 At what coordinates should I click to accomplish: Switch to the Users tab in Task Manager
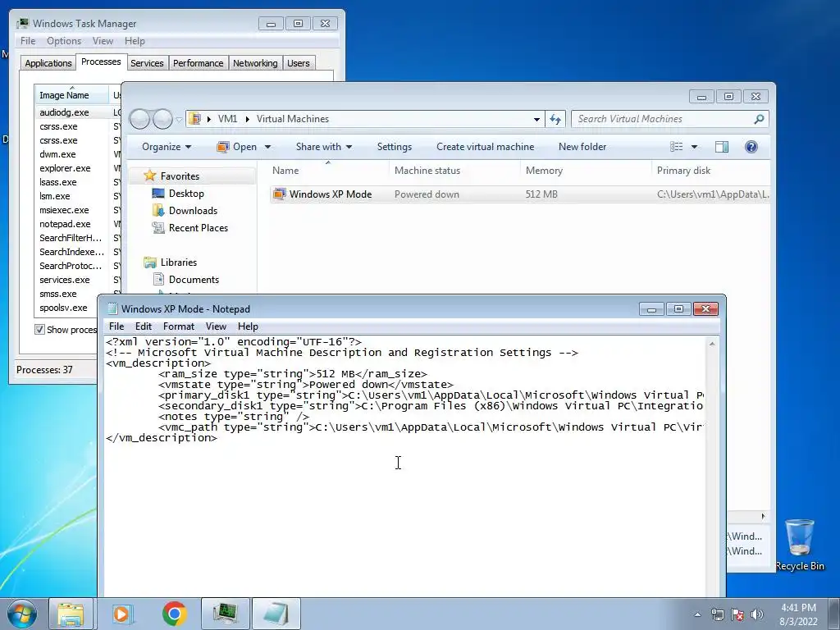point(299,63)
